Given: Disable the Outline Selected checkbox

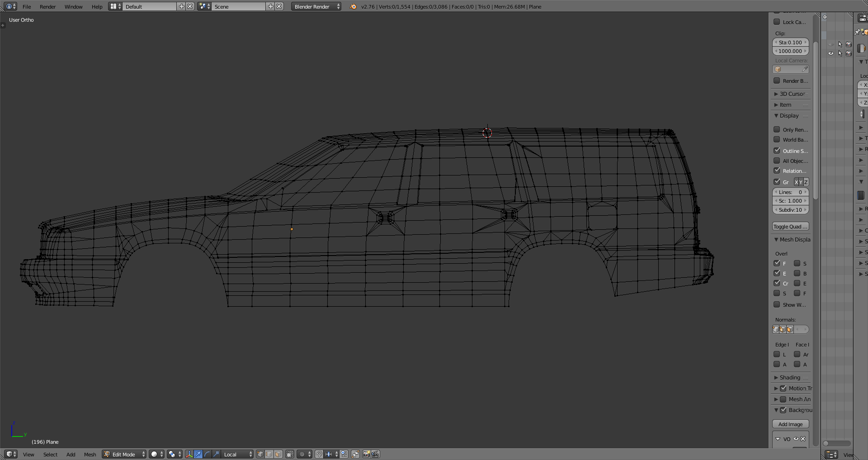Looking at the screenshot, I should [777, 151].
